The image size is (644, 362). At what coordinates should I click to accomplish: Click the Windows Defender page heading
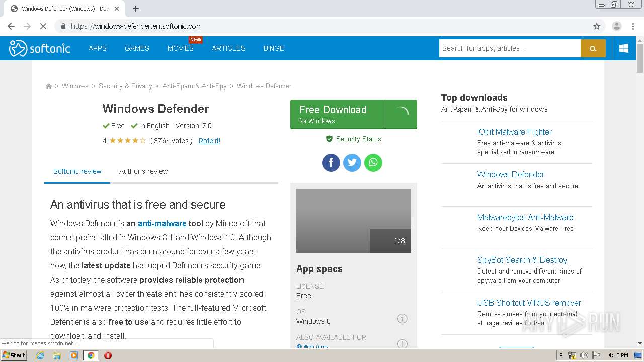(155, 109)
